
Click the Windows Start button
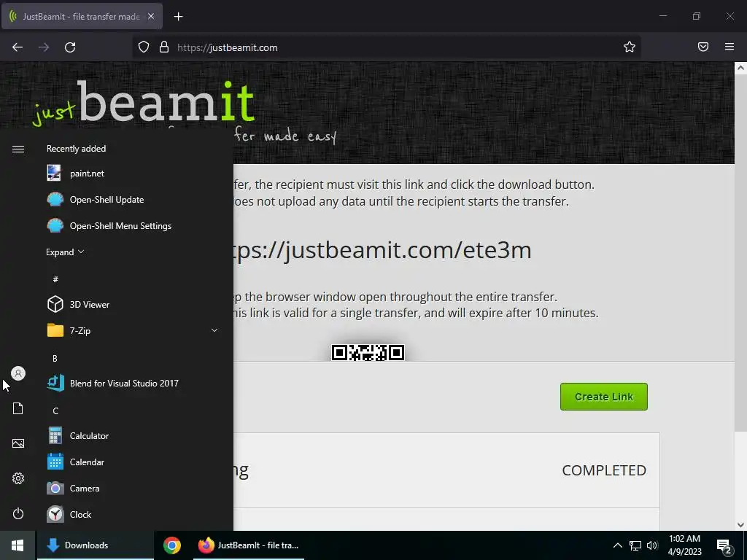18,545
